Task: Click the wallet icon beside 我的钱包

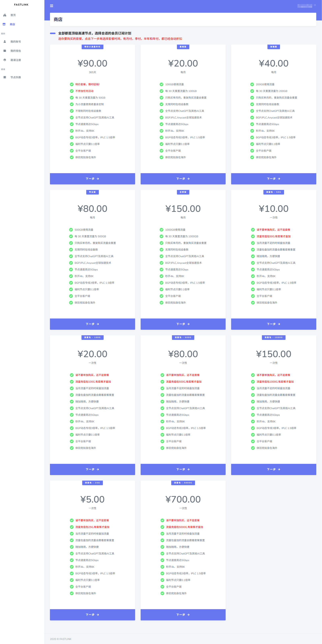Action: click(x=5, y=51)
